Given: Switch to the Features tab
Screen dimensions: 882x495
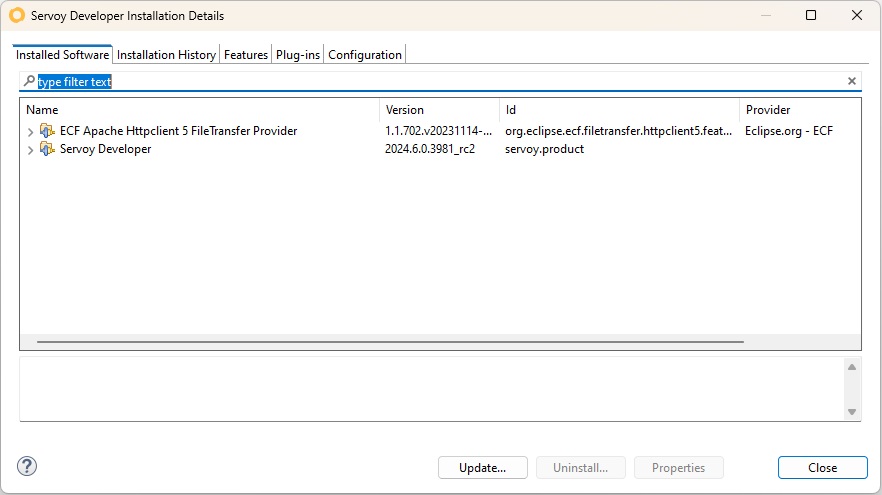Looking at the screenshot, I should (246, 55).
